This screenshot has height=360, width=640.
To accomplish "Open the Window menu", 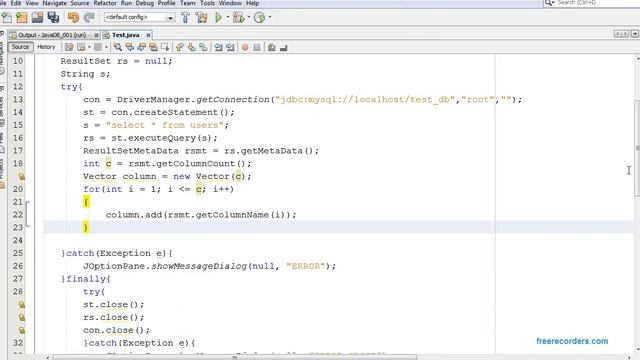I will [231, 3].
